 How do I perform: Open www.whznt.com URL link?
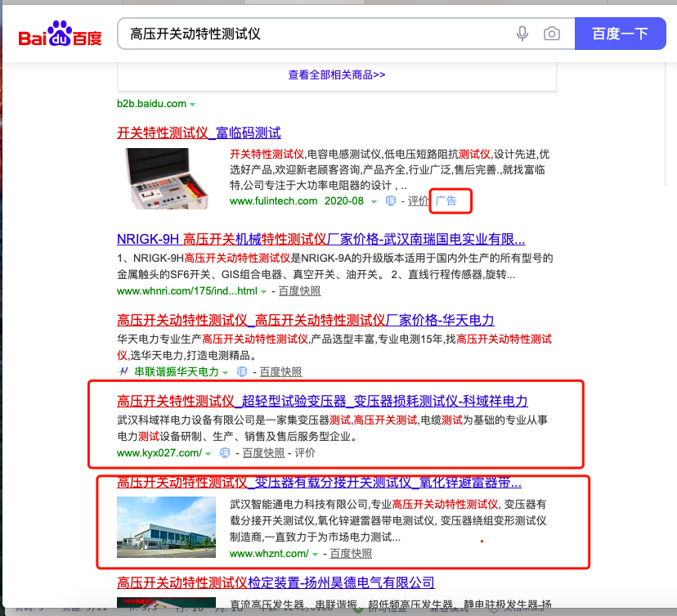click(x=269, y=553)
